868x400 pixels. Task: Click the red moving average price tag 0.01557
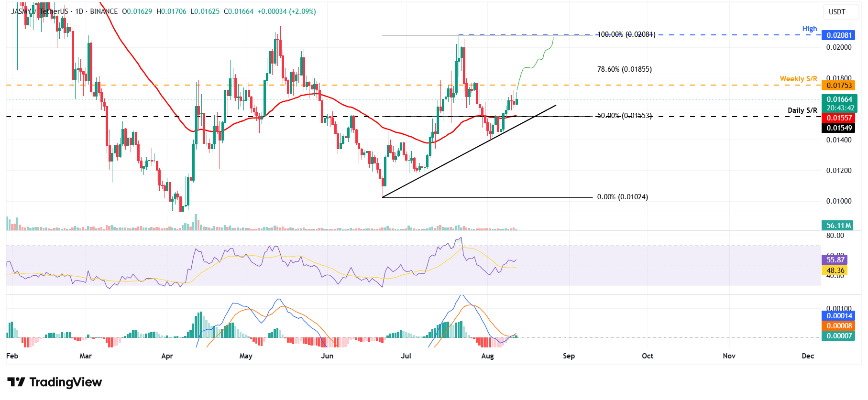tap(839, 118)
